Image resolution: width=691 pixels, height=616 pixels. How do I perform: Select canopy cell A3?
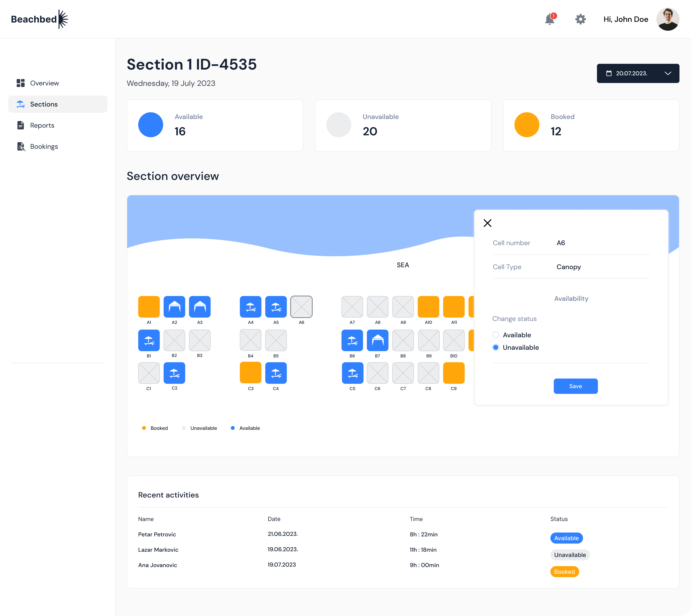tap(200, 307)
